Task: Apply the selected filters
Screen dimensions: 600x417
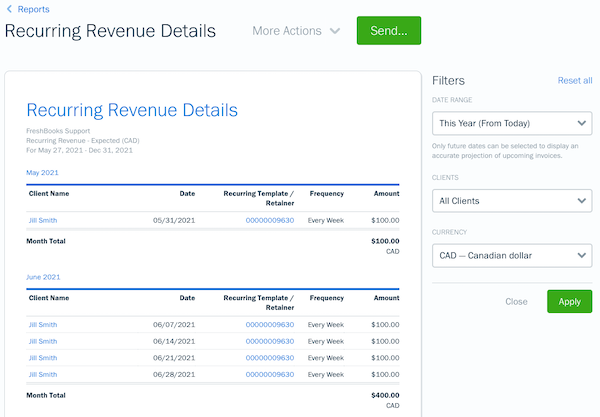Action: point(569,301)
